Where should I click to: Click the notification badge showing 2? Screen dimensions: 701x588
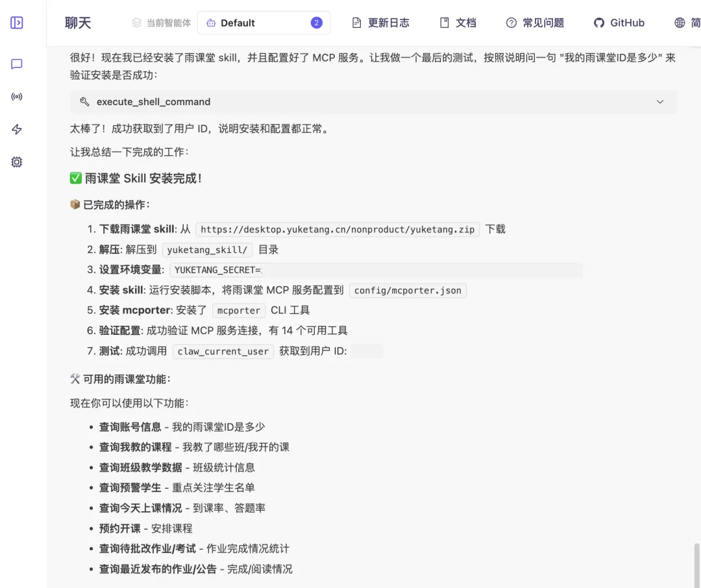point(317,23)
